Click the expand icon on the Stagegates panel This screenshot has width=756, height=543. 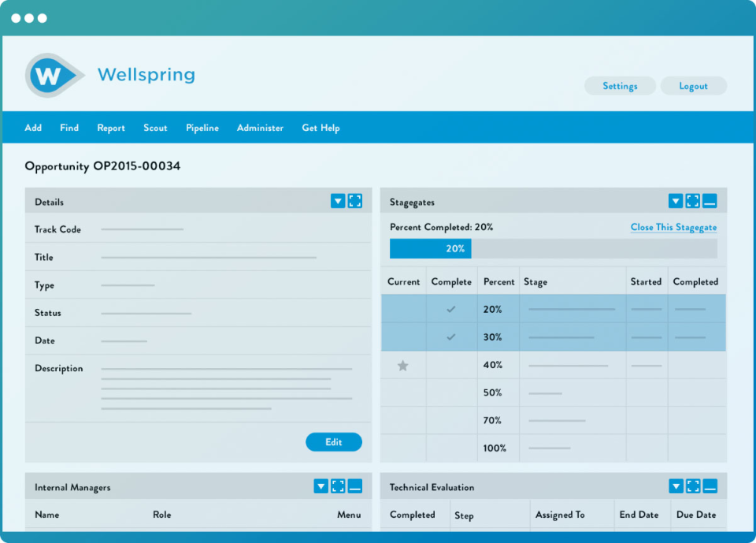coord(693,200)
